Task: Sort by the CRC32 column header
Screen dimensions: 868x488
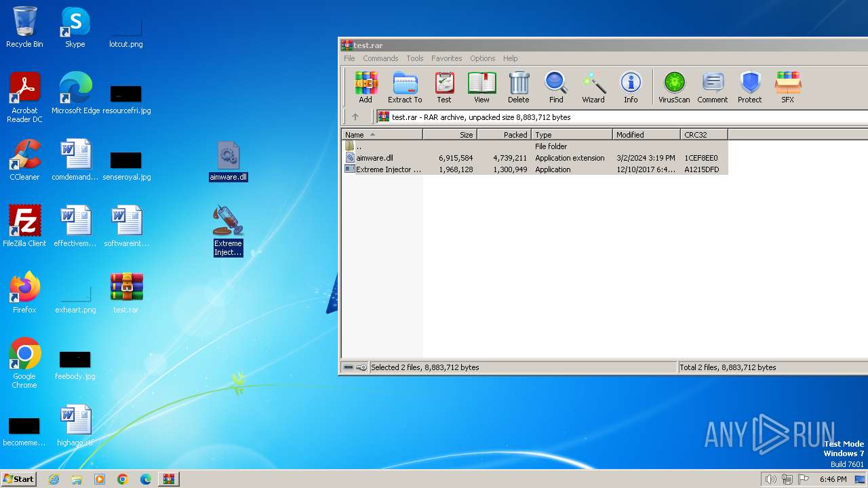Action: (x=704, y=135)
